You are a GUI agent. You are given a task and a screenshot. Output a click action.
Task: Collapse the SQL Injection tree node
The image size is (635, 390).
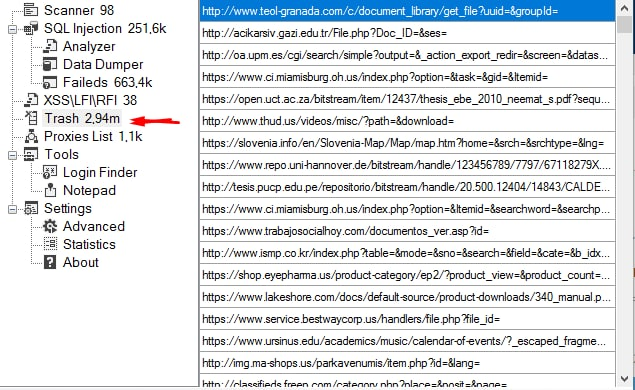click(12, 29)
